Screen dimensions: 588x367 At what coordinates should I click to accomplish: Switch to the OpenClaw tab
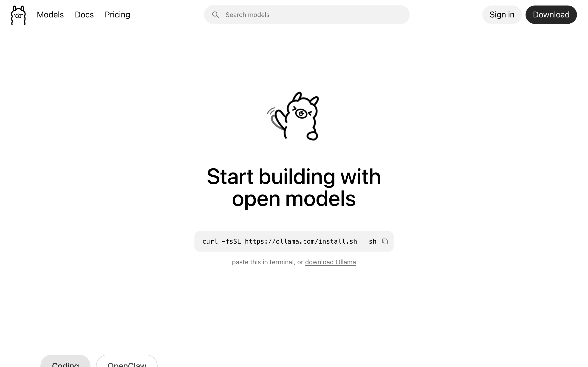[x=127, y=362]
